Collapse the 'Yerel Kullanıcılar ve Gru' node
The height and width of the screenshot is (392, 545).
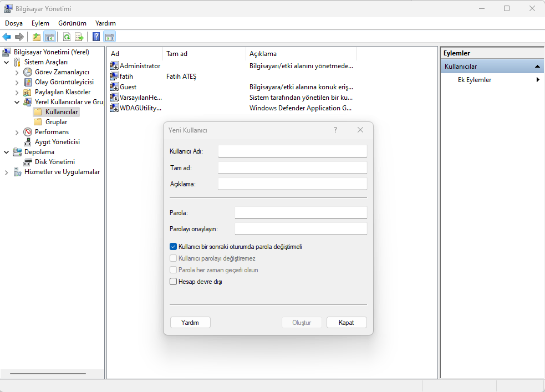(x=17, y=101)
